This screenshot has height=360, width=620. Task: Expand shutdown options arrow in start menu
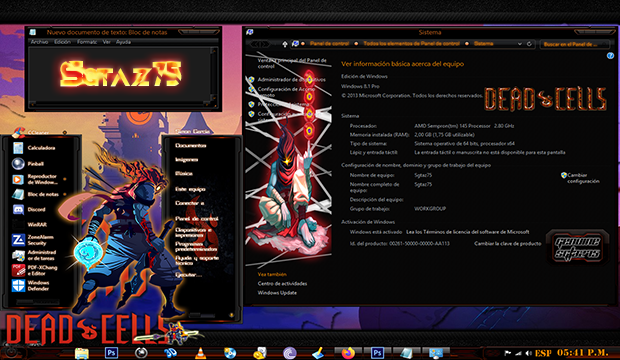tap(232, 315)
